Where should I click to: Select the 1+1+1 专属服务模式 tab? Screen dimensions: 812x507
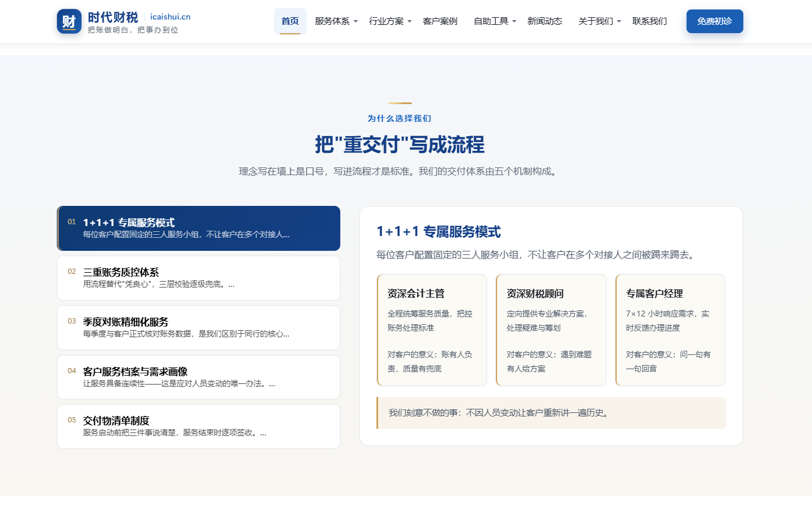click(199, 228)
